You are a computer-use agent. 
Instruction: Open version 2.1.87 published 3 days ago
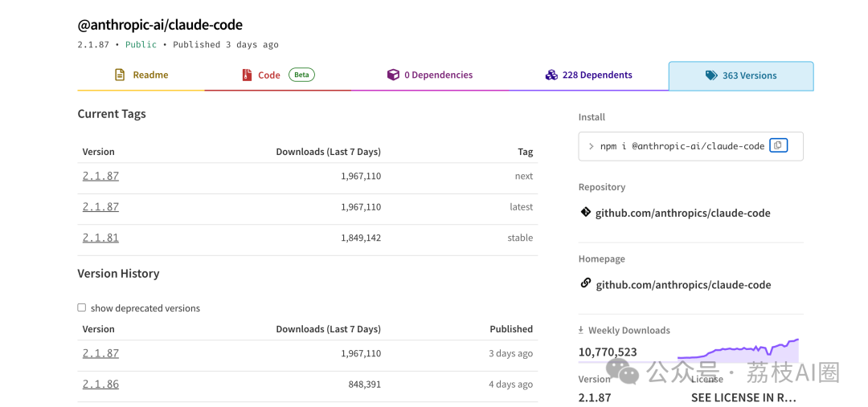pos(100,353)
